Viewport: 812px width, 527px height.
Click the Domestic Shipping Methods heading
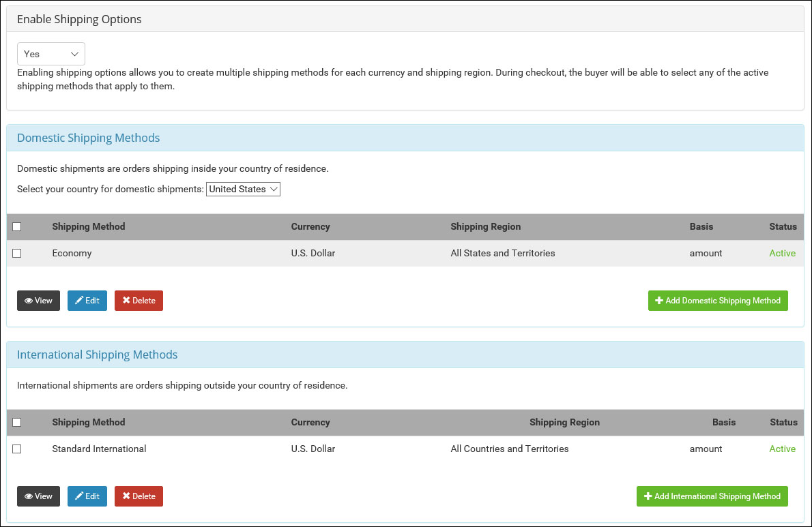point(88,138)
